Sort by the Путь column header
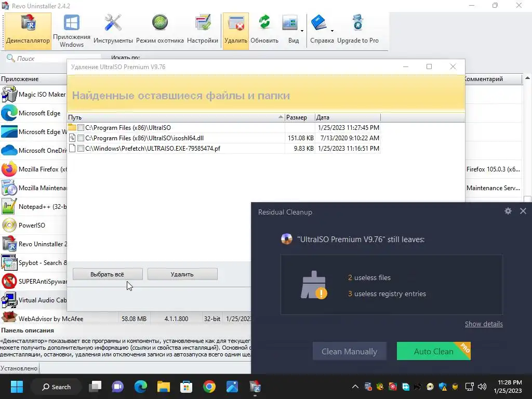 176,117
